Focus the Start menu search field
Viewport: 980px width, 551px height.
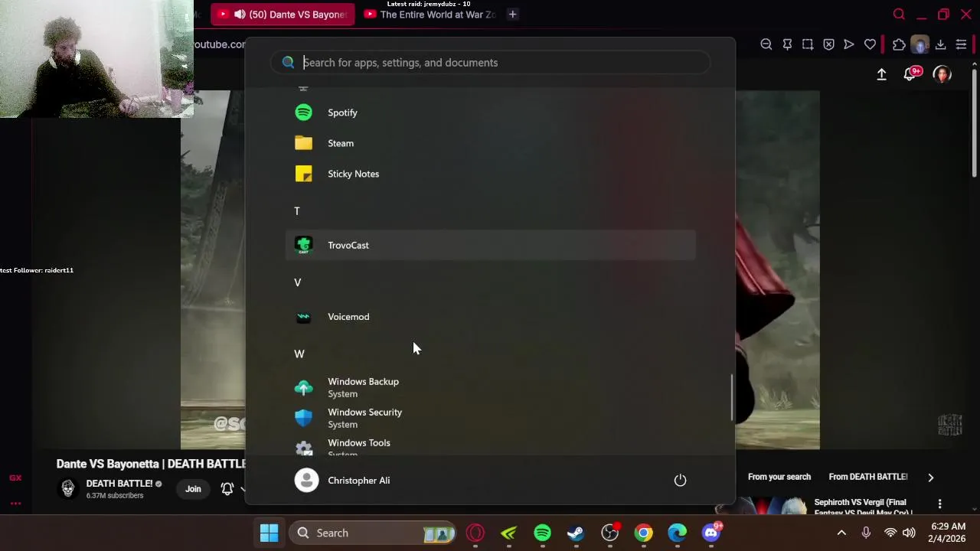point(490,63)
